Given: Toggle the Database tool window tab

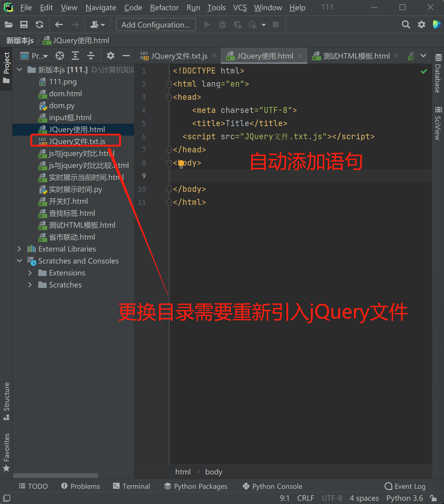Looking at the screenshot, I should coord(438,73).
